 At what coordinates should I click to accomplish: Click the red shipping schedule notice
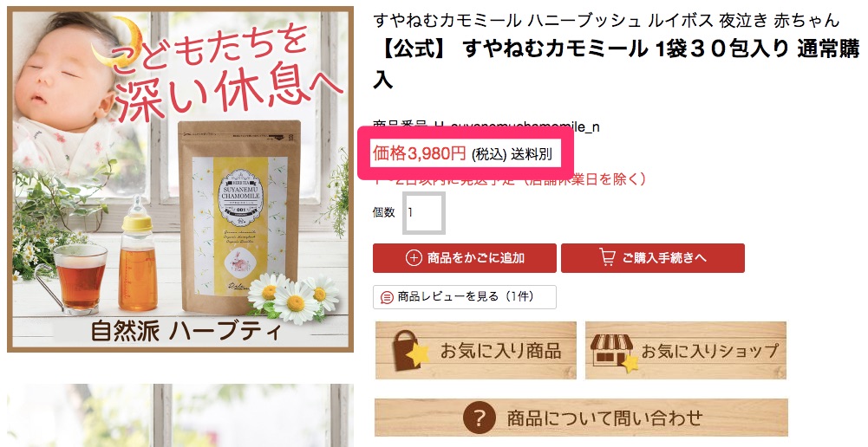point(509,179)
